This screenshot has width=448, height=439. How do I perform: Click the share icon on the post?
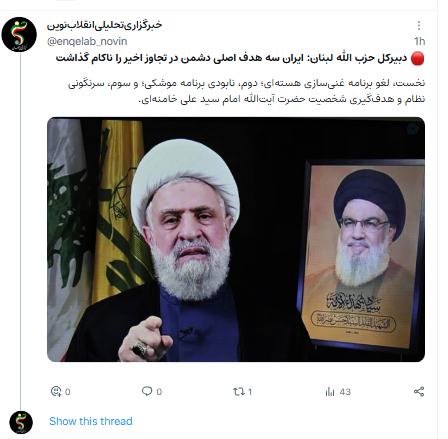click(x=419, y=391)
